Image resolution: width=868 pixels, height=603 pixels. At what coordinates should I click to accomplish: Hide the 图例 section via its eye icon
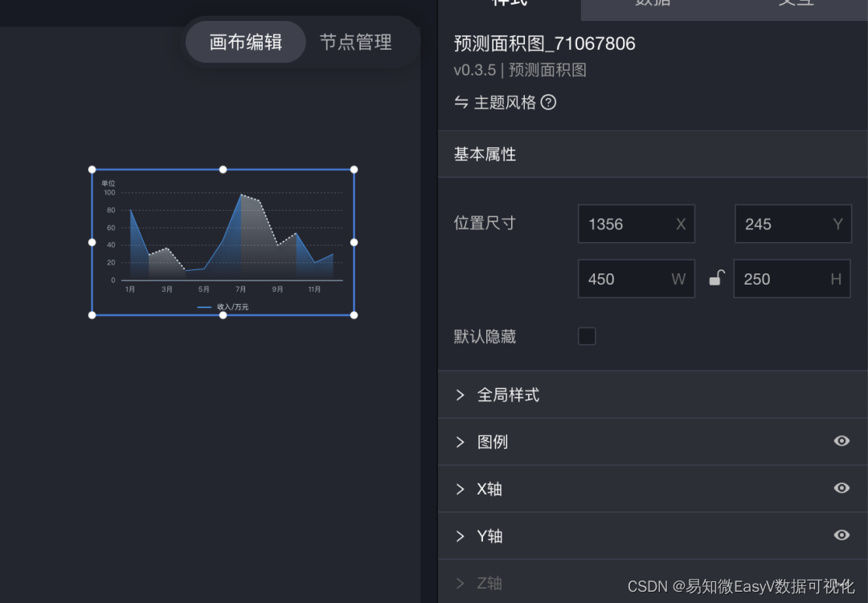click(841, 441)
